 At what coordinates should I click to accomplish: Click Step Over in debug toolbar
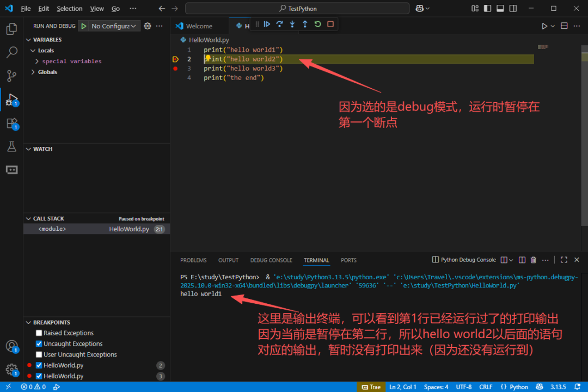279,24
